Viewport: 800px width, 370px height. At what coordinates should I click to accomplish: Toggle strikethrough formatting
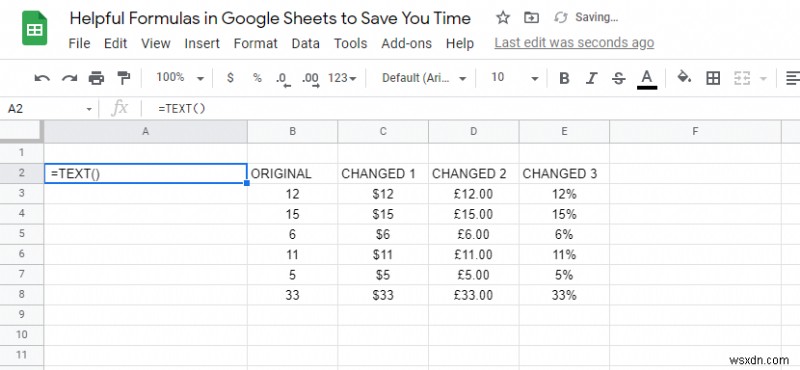618,78
